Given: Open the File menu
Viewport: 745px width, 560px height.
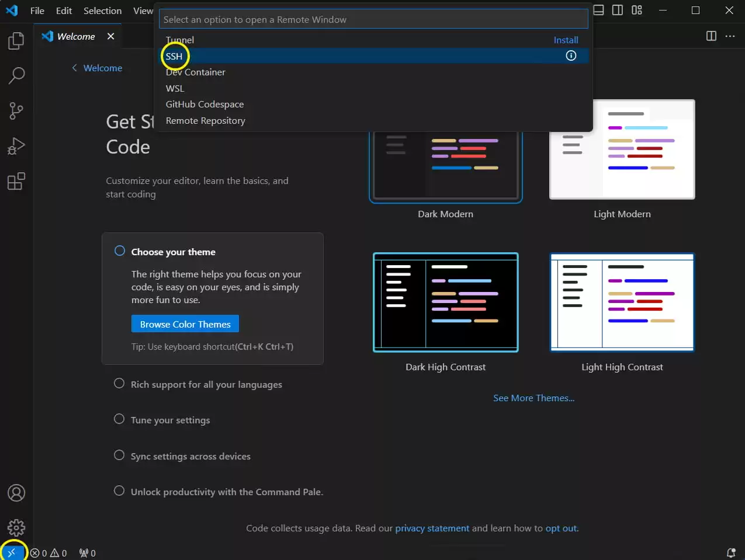Looking at the screenshot, I should point(37,11).
